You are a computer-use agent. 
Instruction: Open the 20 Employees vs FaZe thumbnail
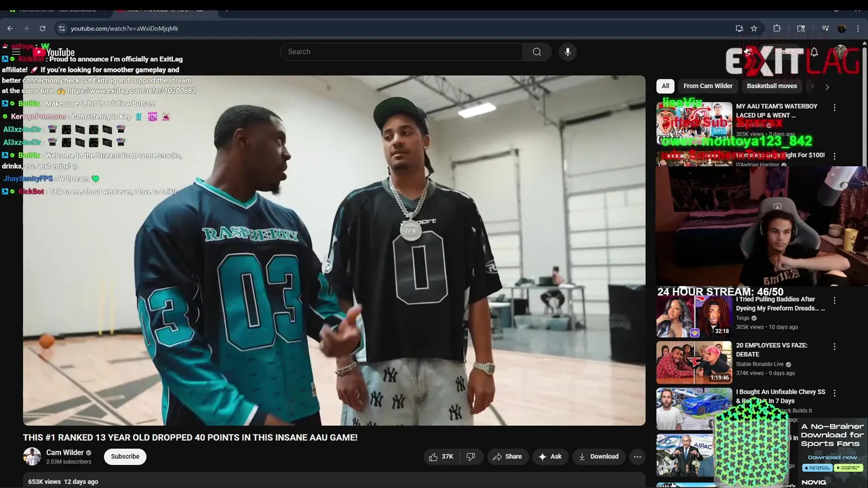(x=694, y=362)
